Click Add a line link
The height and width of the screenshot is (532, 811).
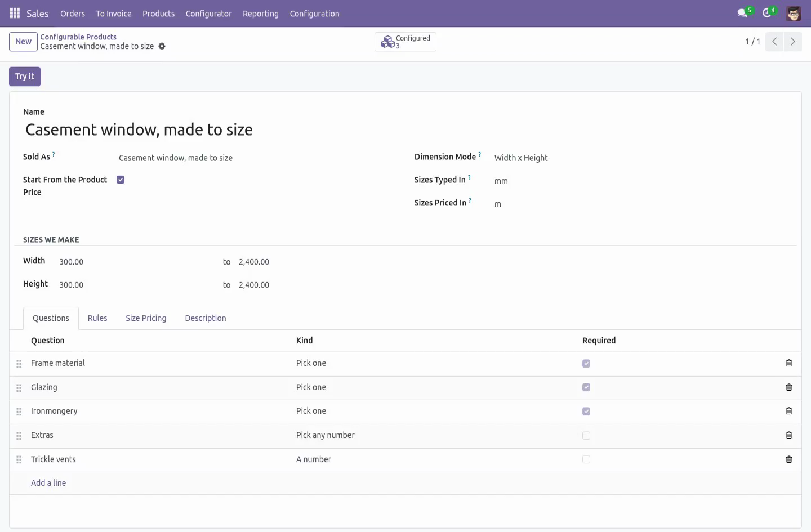click(x=48, y=483)
